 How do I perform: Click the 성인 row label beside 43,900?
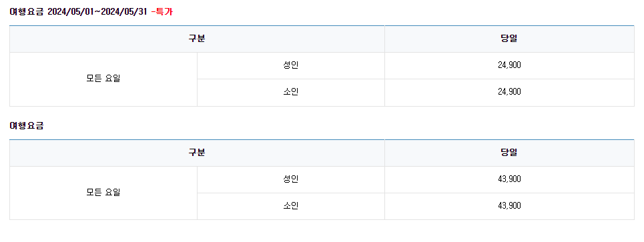tap(291, 179)
